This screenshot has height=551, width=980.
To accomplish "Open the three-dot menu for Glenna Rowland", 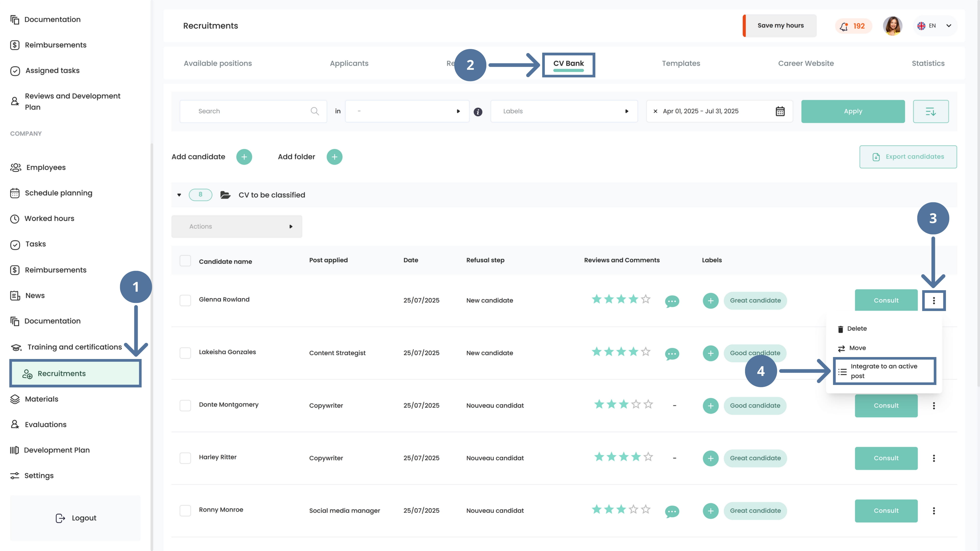I will pyautogui.click(x=934, y=301).
